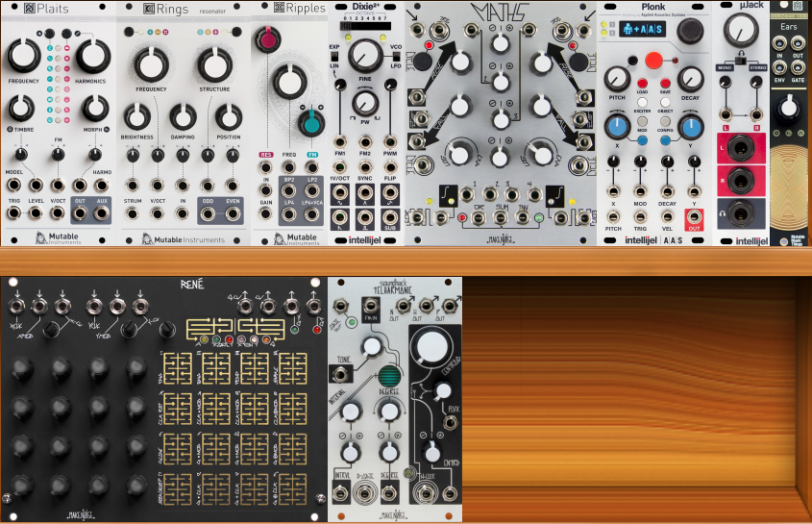The width and height of the screenshot is (812, 524).
Task: Adjust the Plaits TIMBRE knob
Action: pos(20,108)
